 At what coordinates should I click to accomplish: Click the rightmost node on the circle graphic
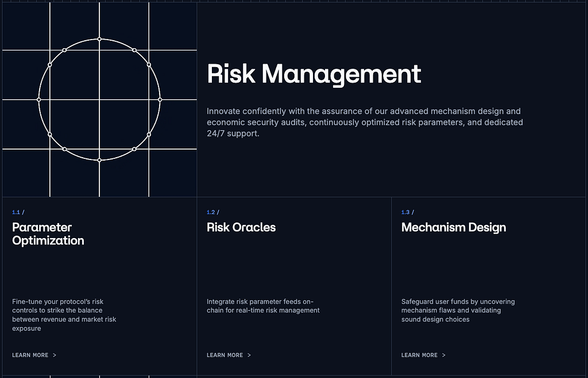[x=160, y=99]
